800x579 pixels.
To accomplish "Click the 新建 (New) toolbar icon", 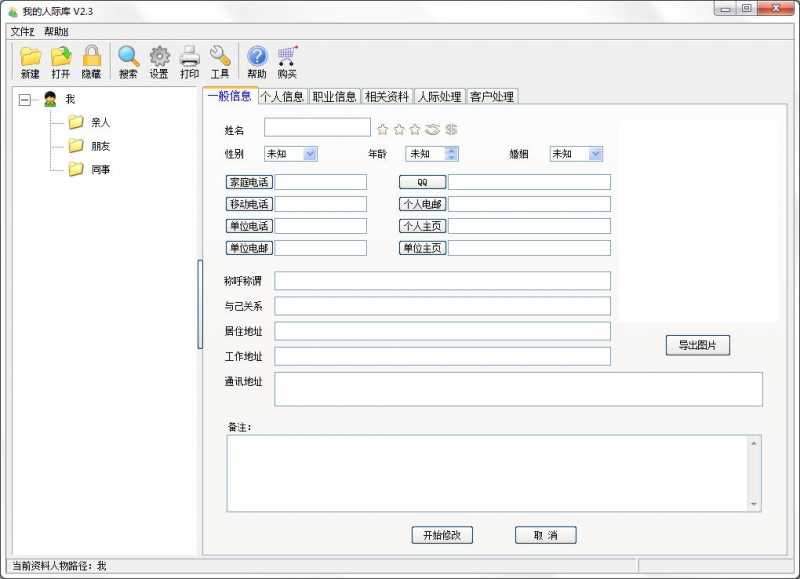I will coord(29,60).
